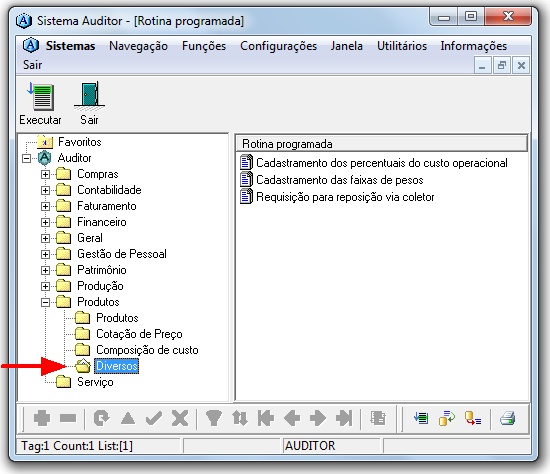Click the Sair door icon

tap(89, 95)
